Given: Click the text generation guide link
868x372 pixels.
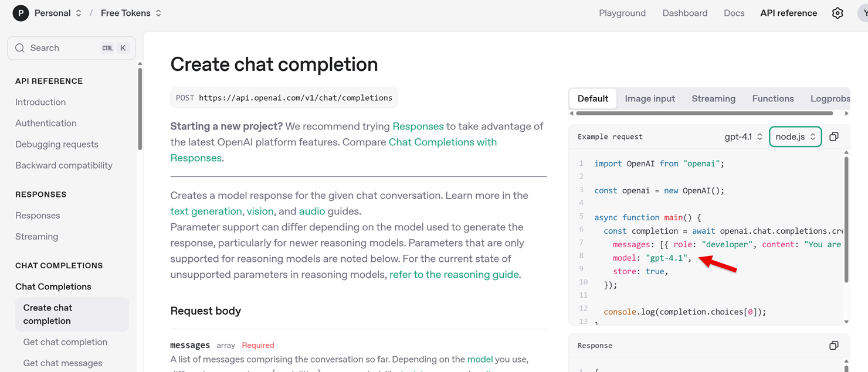Looking at the screenshot, I should coord(206,211).
